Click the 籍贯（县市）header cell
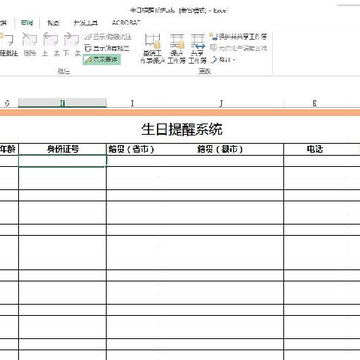 [x=221, y=149]
